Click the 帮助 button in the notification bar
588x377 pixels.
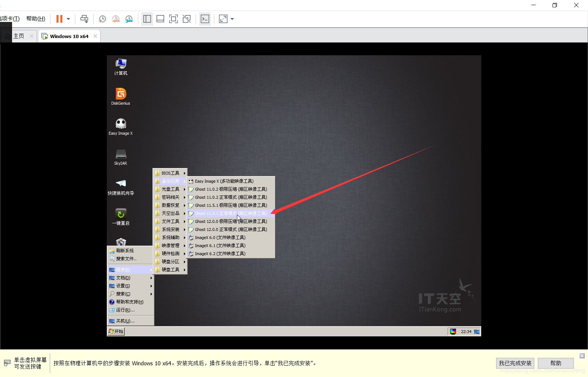click(x=555, y=363)
